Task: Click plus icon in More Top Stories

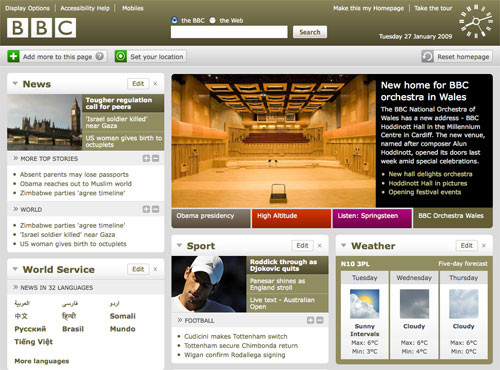Action: (x=146, y=158)
